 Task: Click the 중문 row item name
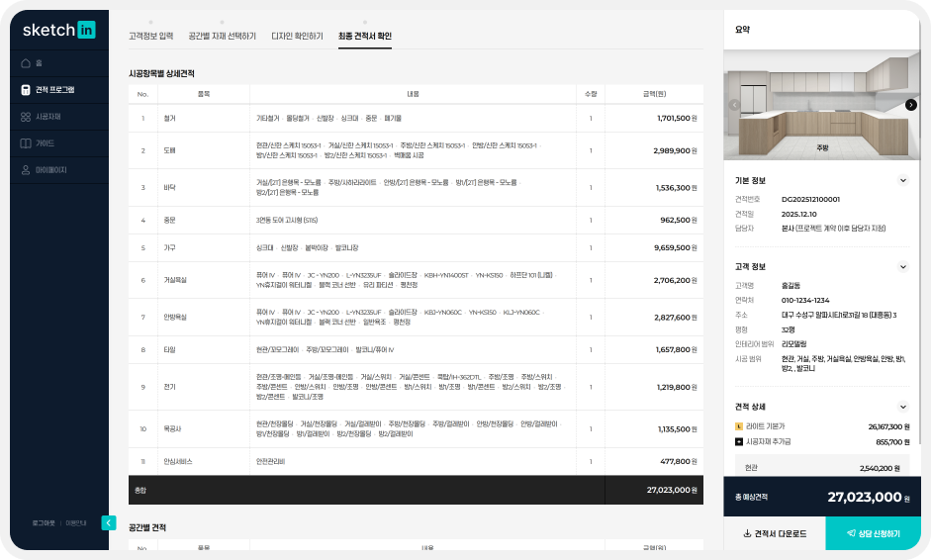(170, 221)
